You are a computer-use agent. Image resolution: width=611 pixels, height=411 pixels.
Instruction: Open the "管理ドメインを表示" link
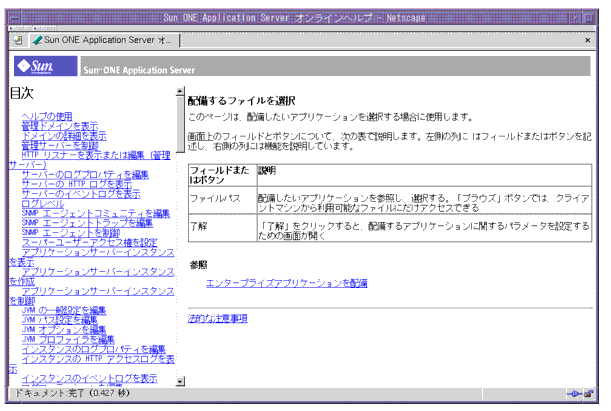[x=60, y=126]
